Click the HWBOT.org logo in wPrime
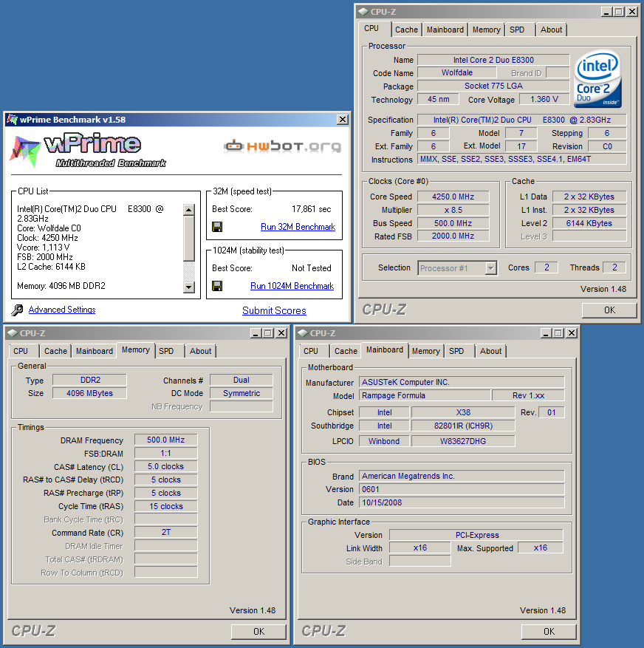644x648 pixels. tap(283, 146)
